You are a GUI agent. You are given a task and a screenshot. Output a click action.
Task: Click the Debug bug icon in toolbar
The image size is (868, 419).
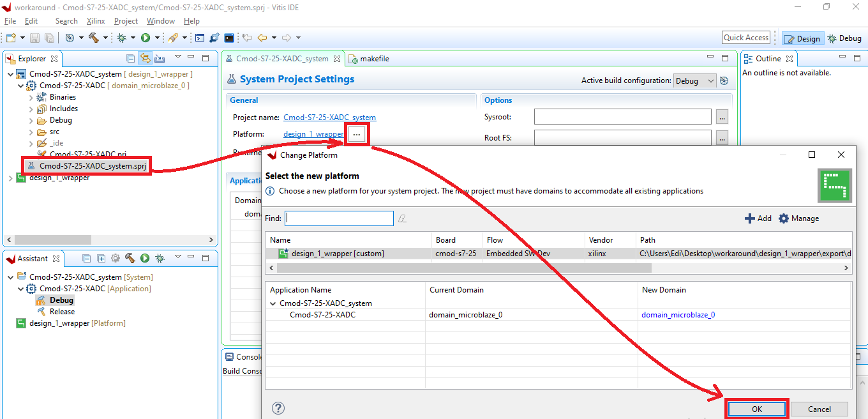pyautogui.click(x=121, y=38)
